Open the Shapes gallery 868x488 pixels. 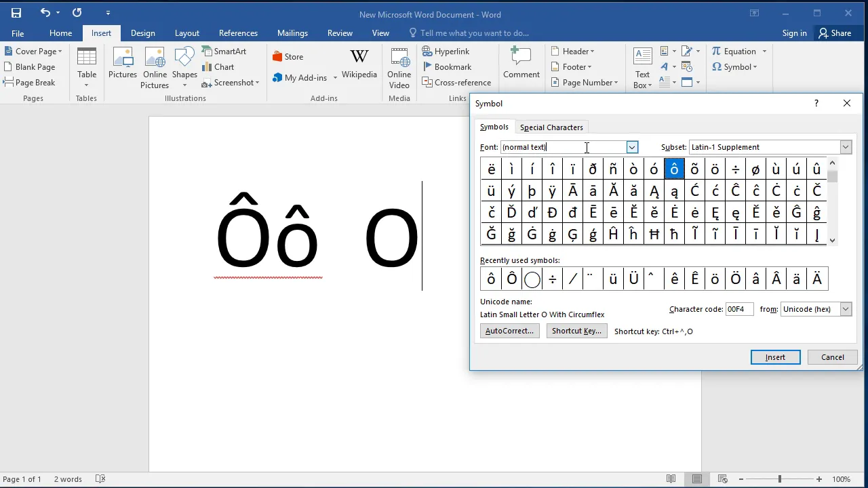[x=184, y=68]
